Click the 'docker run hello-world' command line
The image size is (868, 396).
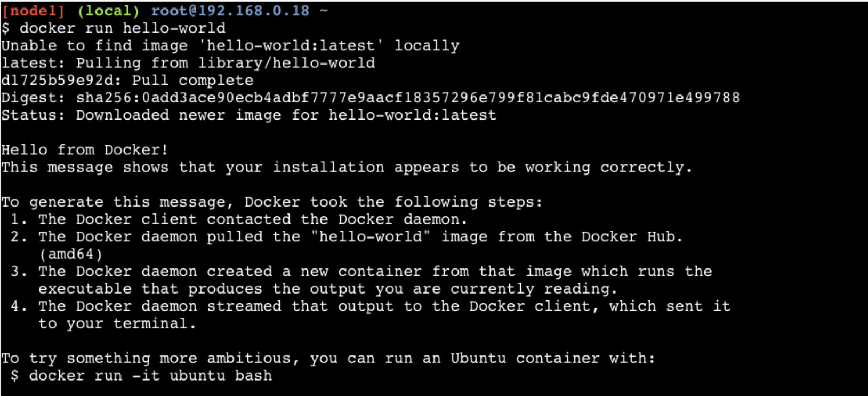pos(122,28)
